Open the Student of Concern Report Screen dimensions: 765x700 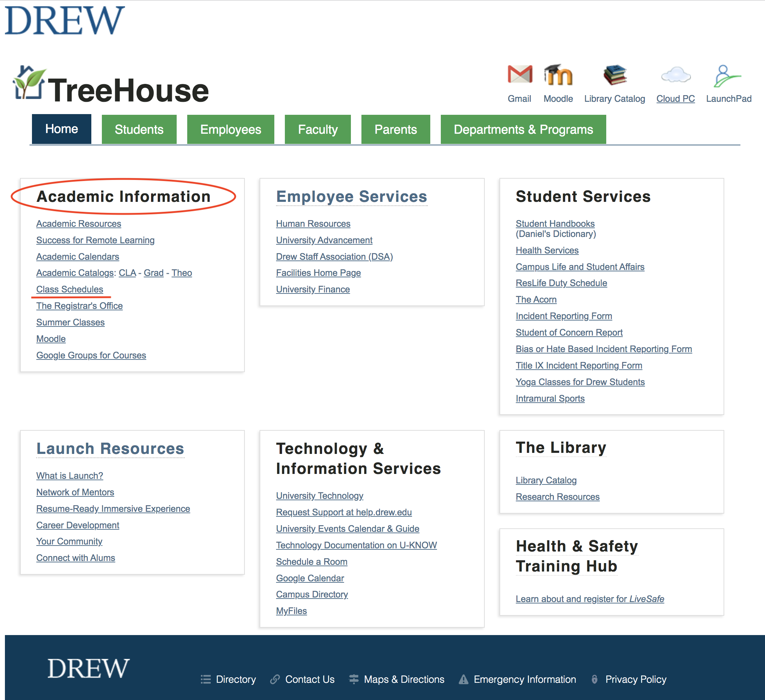(x=569, y=332)
